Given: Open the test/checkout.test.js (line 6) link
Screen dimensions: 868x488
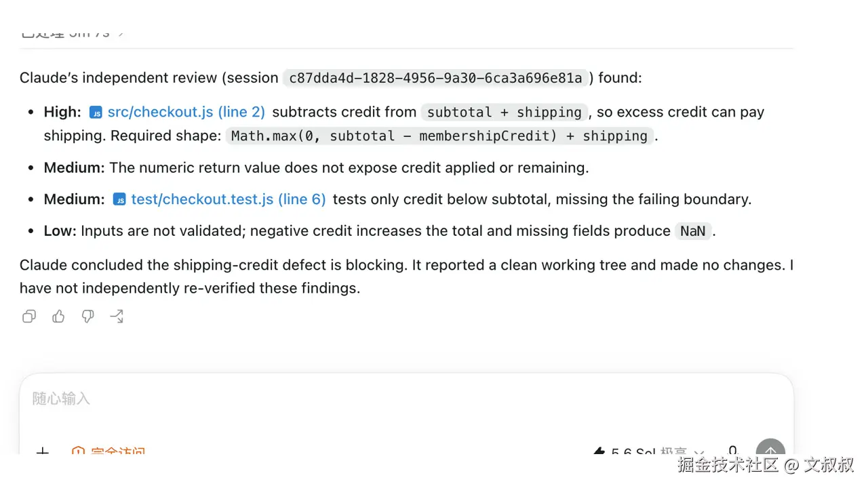Looking at the screenshot, I should tap(229, 199).
